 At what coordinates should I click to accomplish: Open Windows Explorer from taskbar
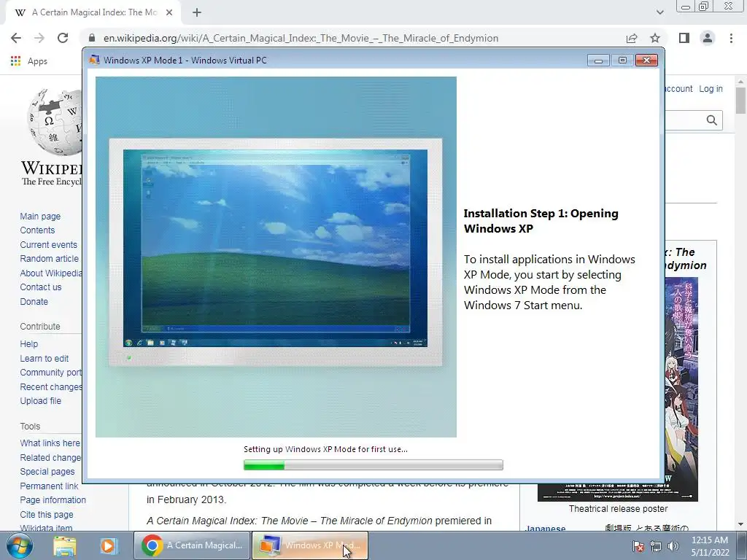(x=65, y=545)
